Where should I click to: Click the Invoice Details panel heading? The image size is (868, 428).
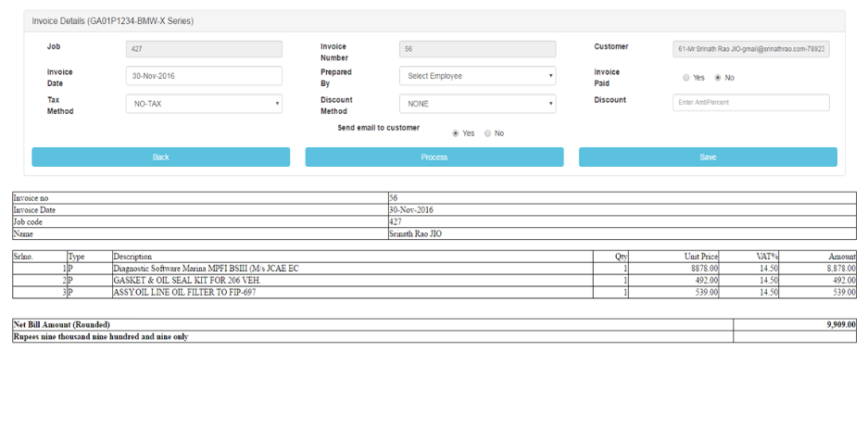pos(113,20)
